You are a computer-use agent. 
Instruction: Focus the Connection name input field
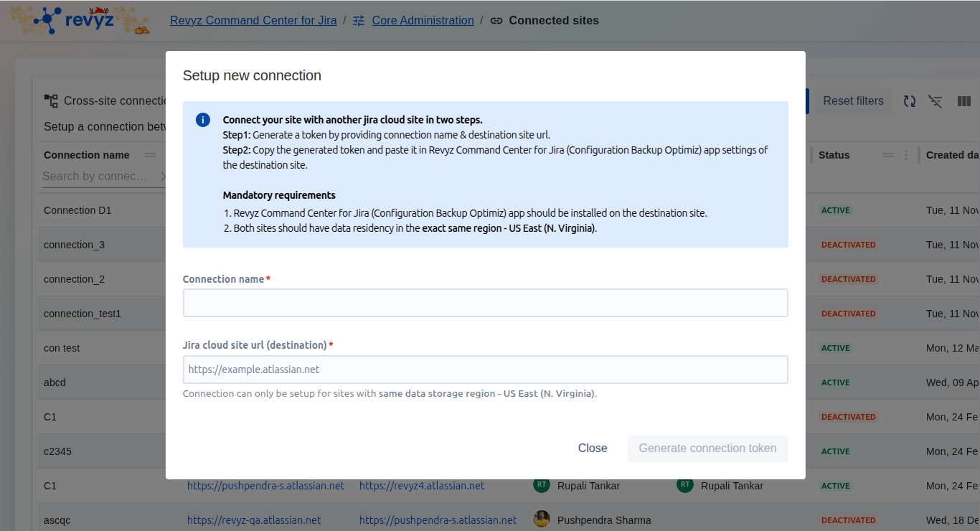[x=485, y=303]
